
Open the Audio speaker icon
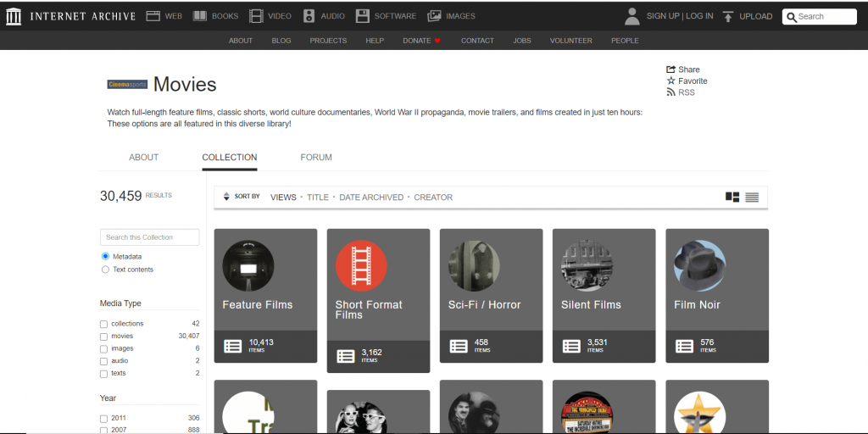point(309,16)
